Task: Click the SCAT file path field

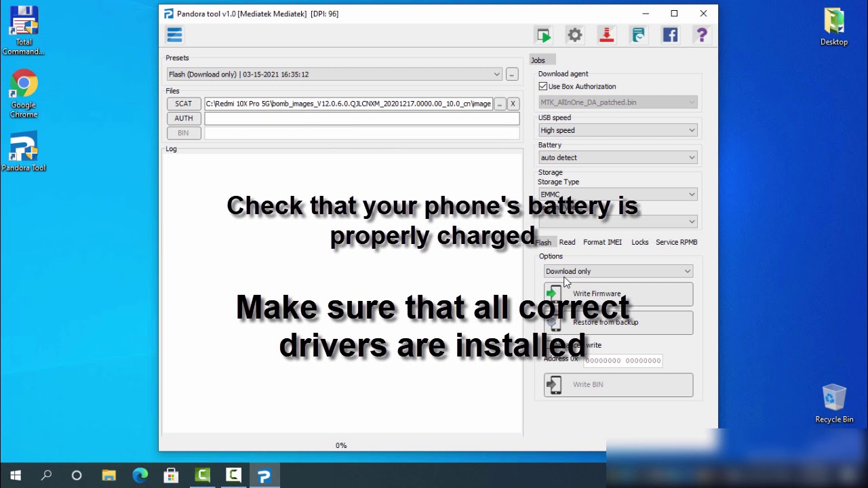Action: click(x=349, y=104)
